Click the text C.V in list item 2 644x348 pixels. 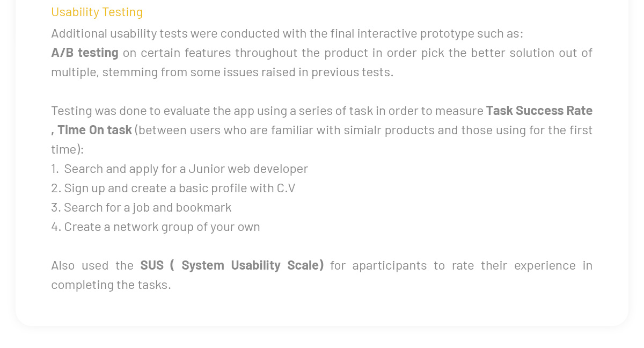point(286,188)
